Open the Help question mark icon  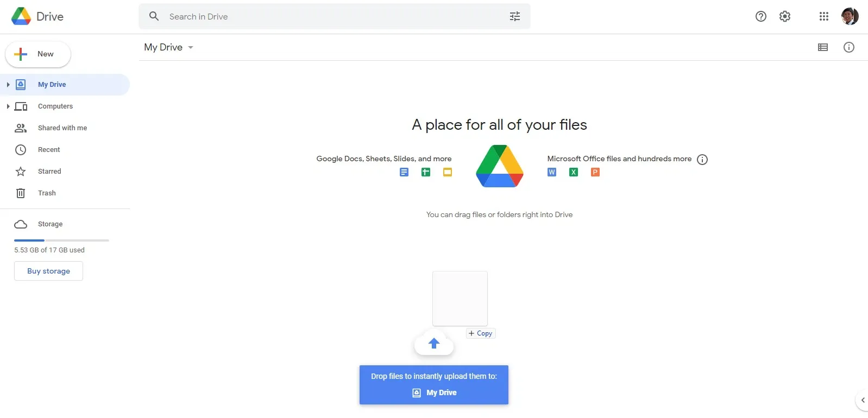tap(761, 16)
